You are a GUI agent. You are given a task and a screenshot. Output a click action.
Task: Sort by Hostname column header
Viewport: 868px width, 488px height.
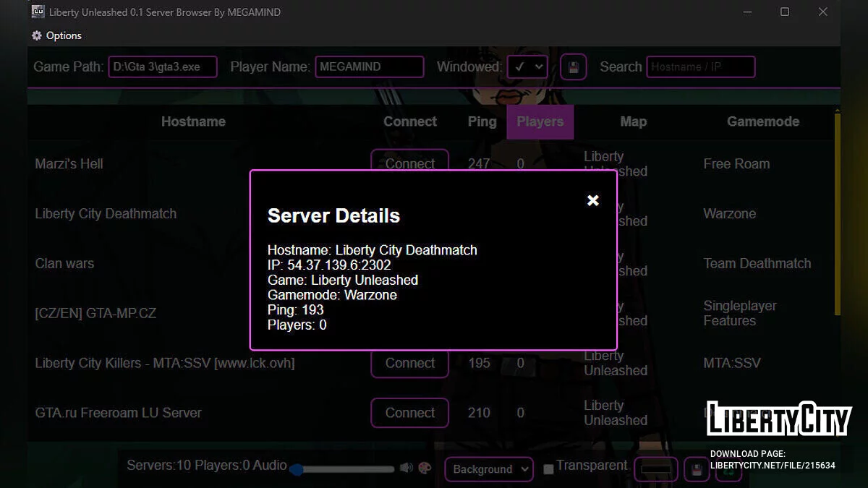click(x=193, y=121)
